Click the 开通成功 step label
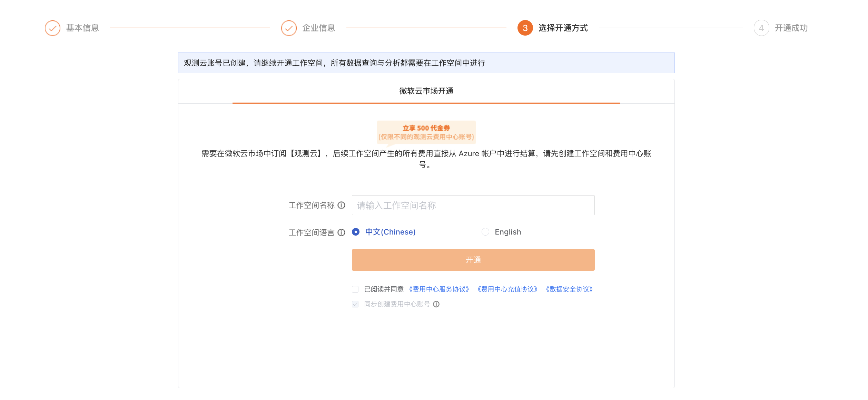 [791, 28]
